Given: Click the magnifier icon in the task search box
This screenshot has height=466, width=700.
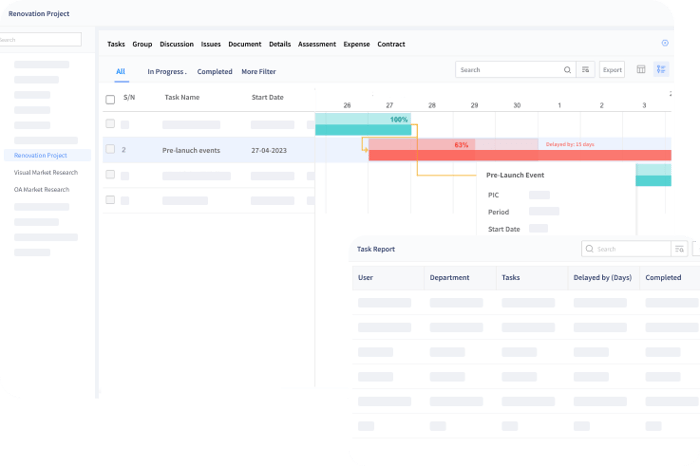Looking at the screenshot, I should pos(567,70).
